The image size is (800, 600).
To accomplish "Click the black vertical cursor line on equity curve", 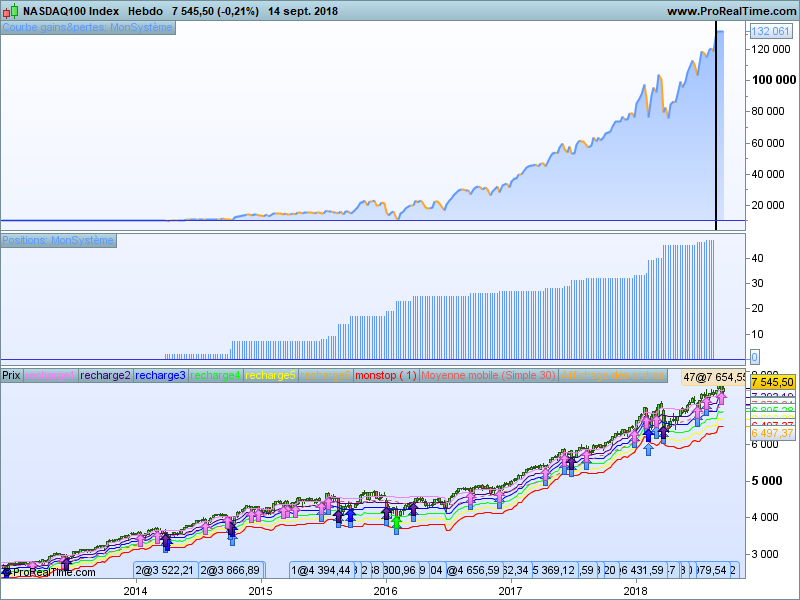I will [716, 125].
